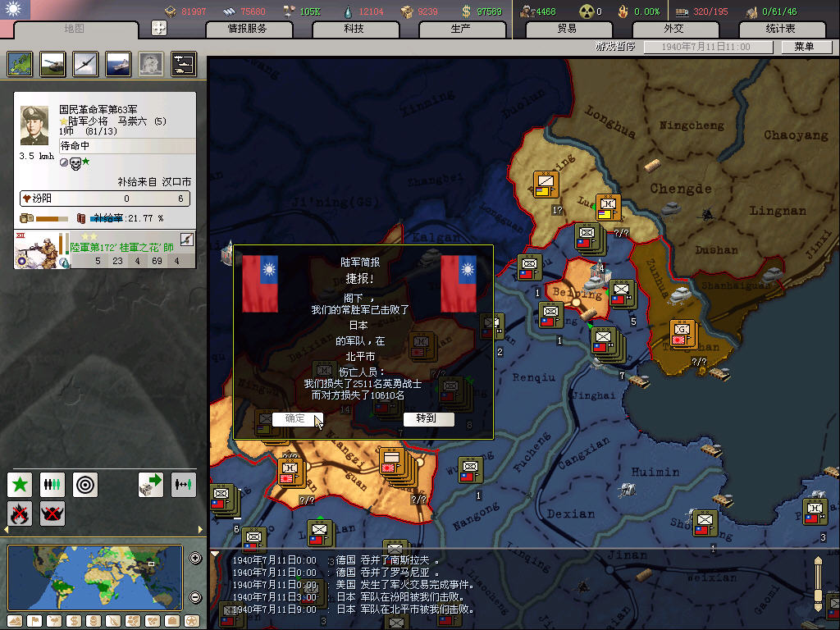Click the transport capacity 320/195 indicator
The image size is (840, 630).
pyautogui.click(x=702, y=11)
